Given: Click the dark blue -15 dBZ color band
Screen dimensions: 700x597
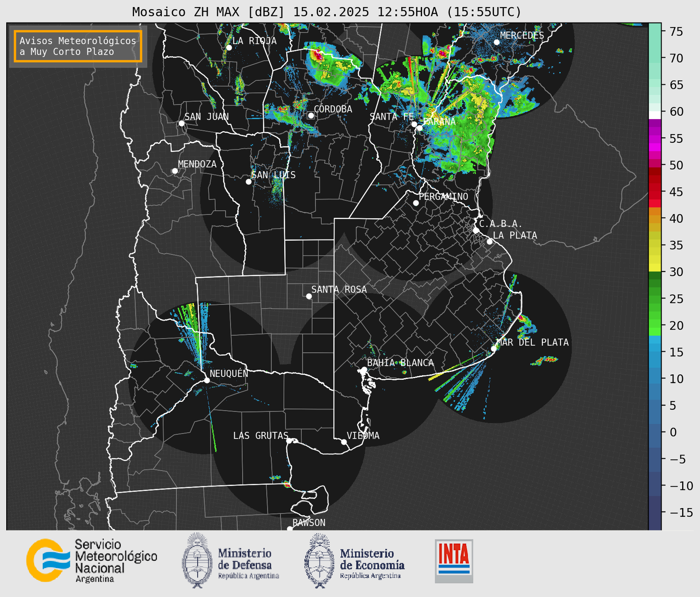Looking at the screenshot, I should (x=655, y=513).
